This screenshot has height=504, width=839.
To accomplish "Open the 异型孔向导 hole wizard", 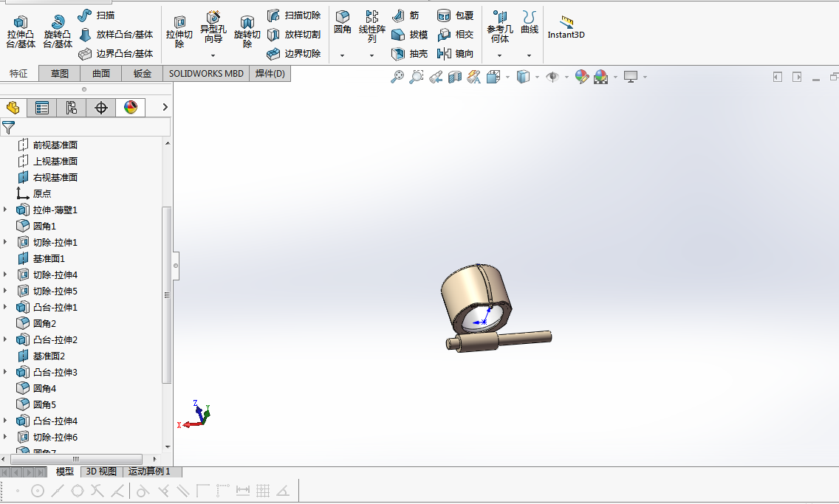I will pyautogui.click(x=213, y=28).
